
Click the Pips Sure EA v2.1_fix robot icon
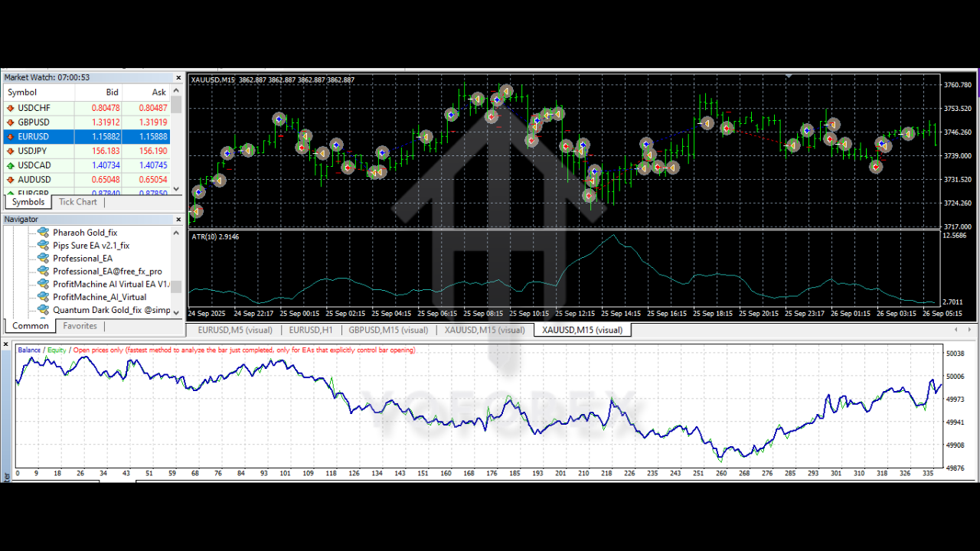pos(44,245)
